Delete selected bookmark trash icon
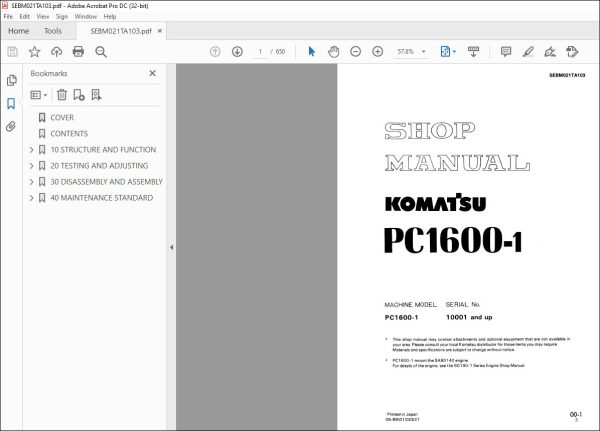 pos(62,95)
